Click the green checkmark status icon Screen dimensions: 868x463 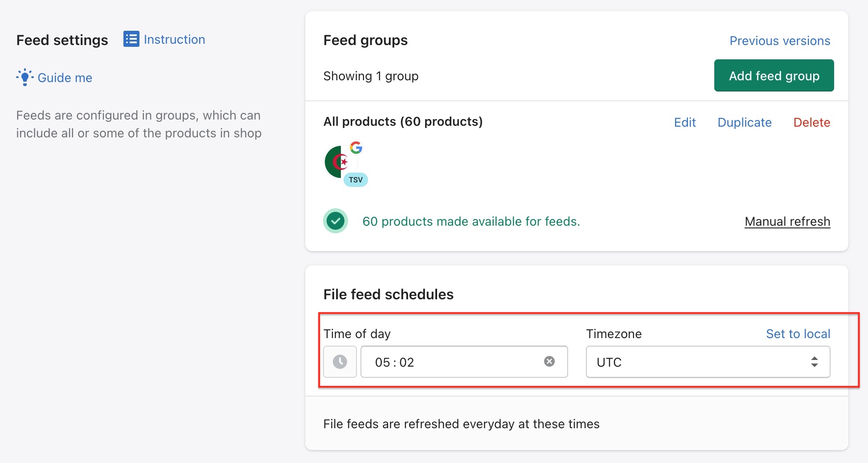[x=336, y=221]
